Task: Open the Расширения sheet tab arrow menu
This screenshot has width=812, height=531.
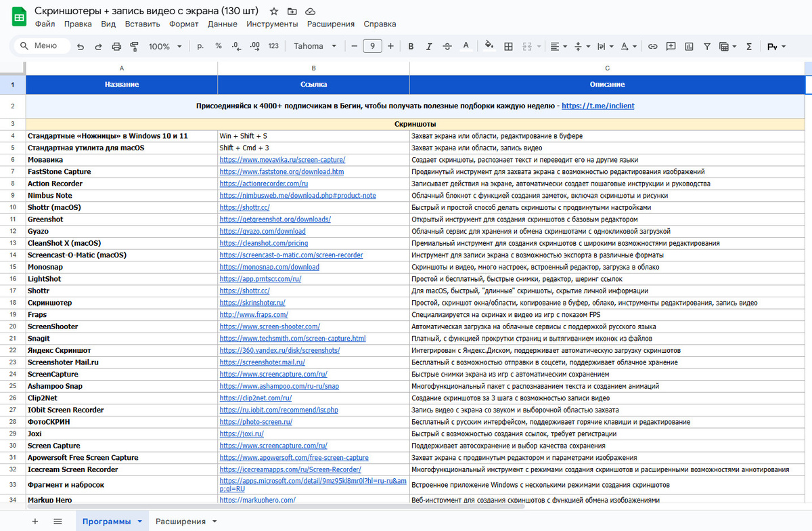Action: pyautogui.click(x=215, y=522)
